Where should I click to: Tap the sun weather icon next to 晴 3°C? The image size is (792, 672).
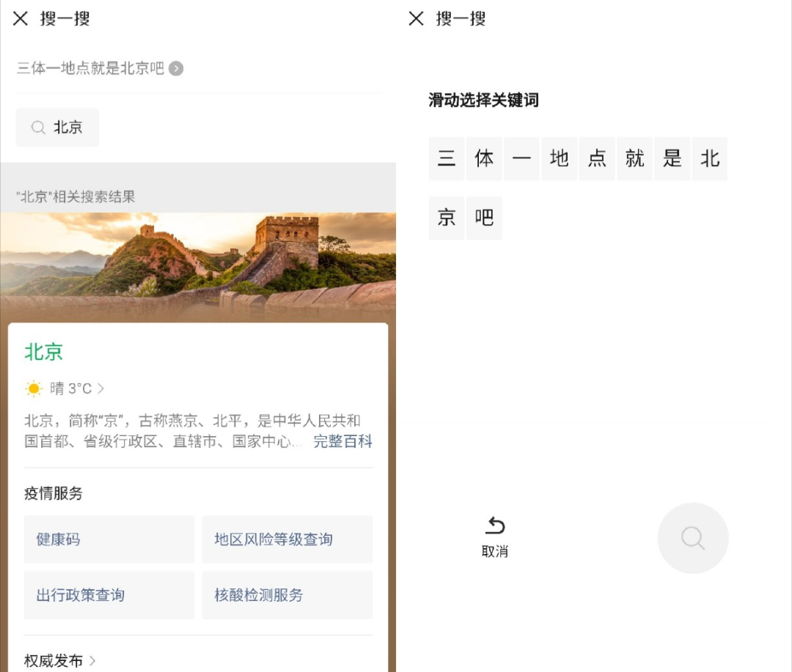coord(32,388)
